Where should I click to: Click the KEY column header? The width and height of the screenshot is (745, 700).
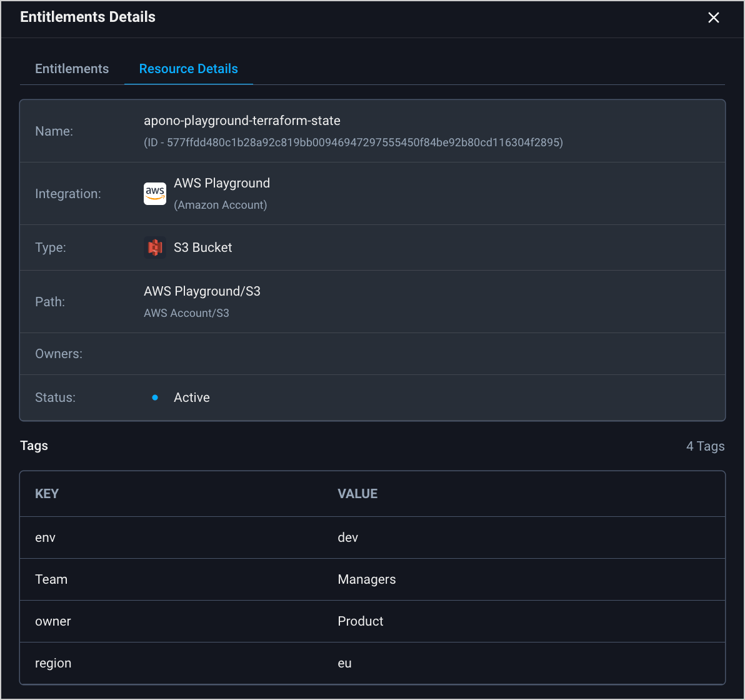[x=47, y=494]
